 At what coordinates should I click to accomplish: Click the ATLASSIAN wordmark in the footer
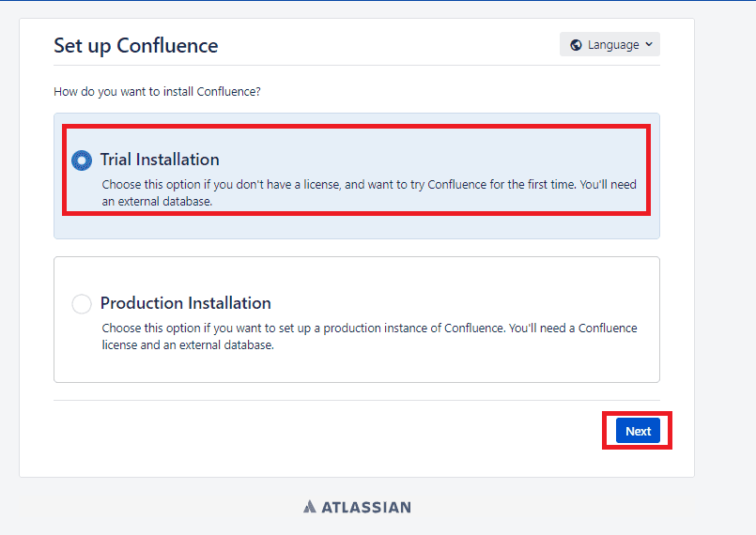click(366, 507)
